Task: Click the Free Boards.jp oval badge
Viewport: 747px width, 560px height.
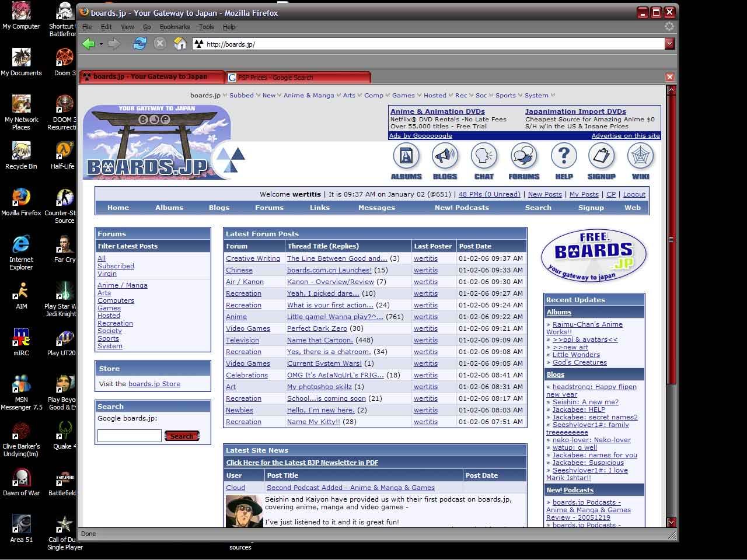Action: pos(594,256)
